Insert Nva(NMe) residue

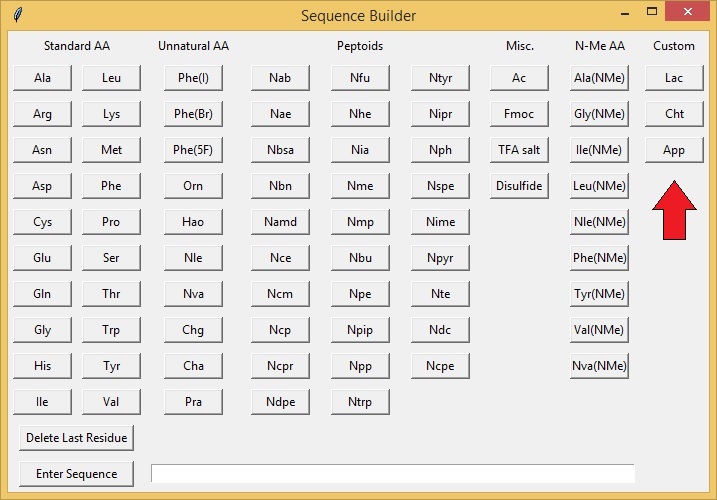(x=599, y=366)
